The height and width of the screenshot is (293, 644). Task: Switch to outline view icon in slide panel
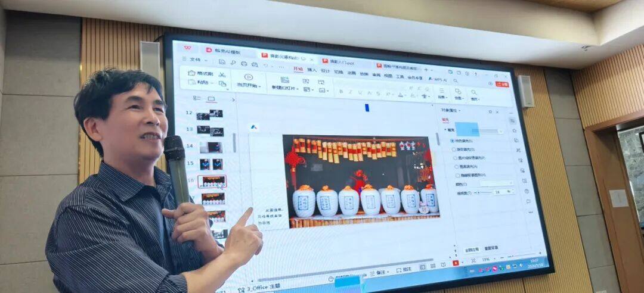coord(197,98)
